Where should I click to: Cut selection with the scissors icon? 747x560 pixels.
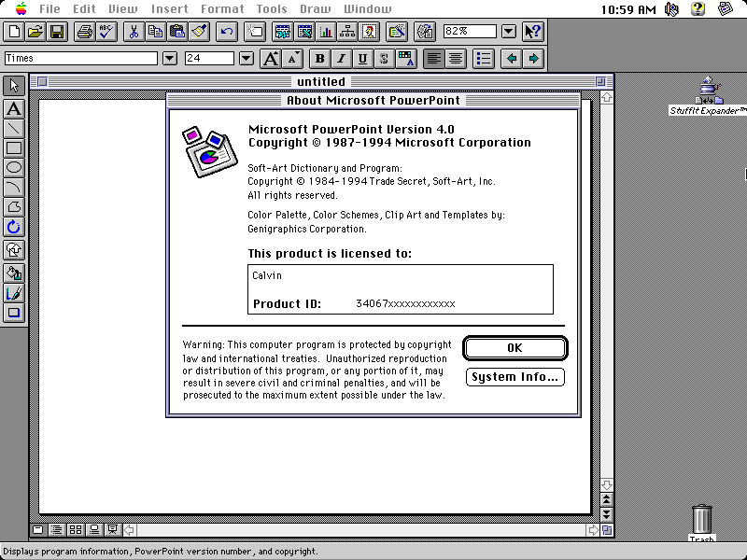(134, 32)
